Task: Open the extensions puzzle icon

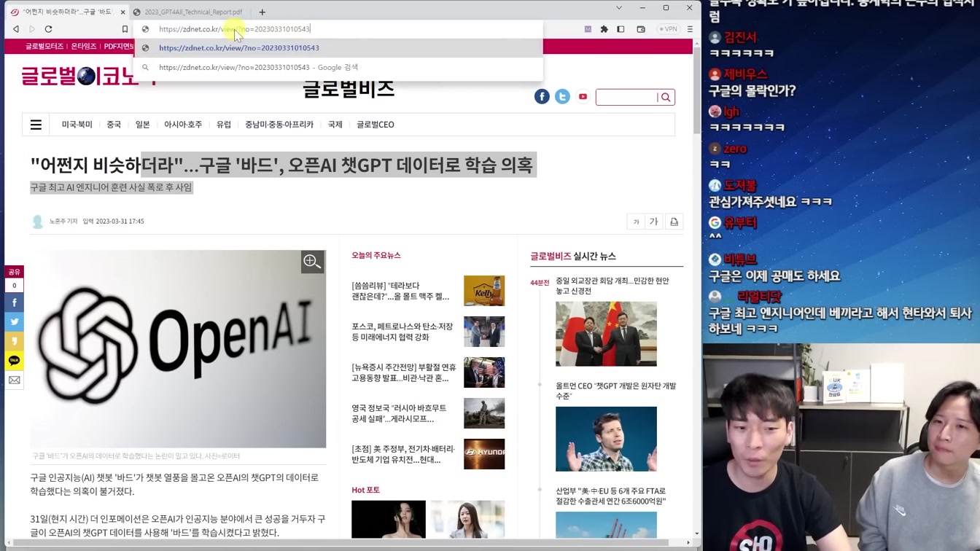Action: coord(604,29)
